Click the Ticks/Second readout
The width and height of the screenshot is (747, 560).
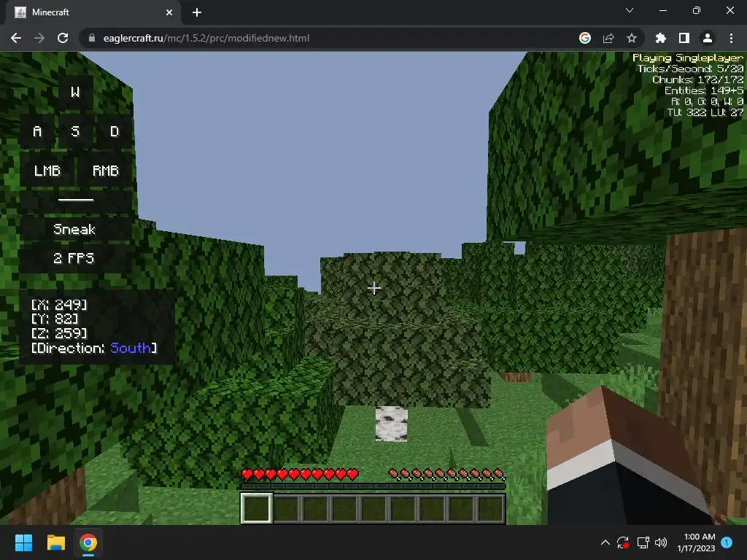[x=690, y=69]
